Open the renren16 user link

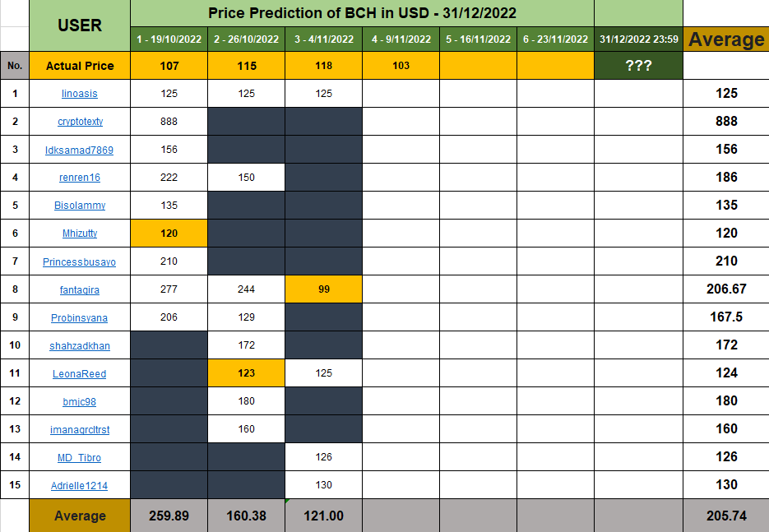tap(80, 178)
